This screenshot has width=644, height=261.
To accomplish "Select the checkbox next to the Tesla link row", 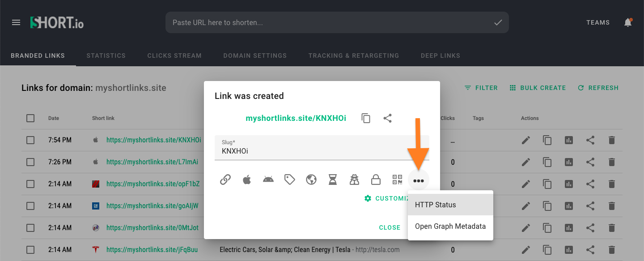I will coord(30,249).
